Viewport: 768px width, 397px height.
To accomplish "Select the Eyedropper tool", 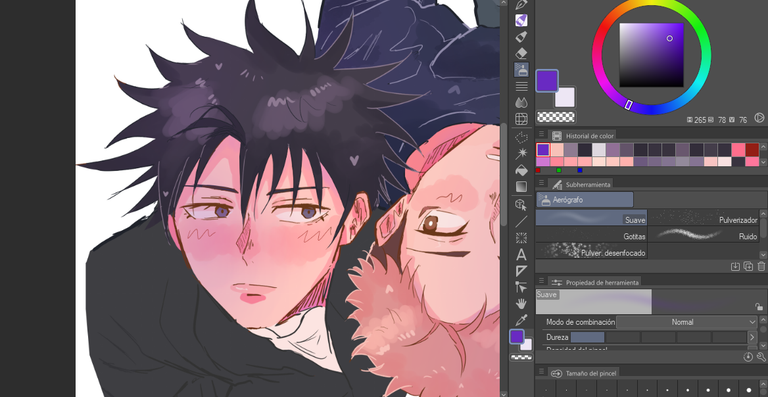I will (x=522, y=320).
